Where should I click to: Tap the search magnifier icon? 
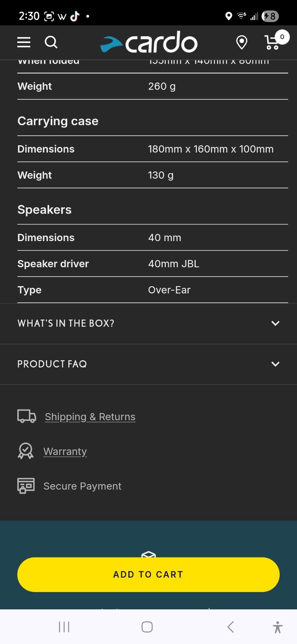tap(51, 42)
